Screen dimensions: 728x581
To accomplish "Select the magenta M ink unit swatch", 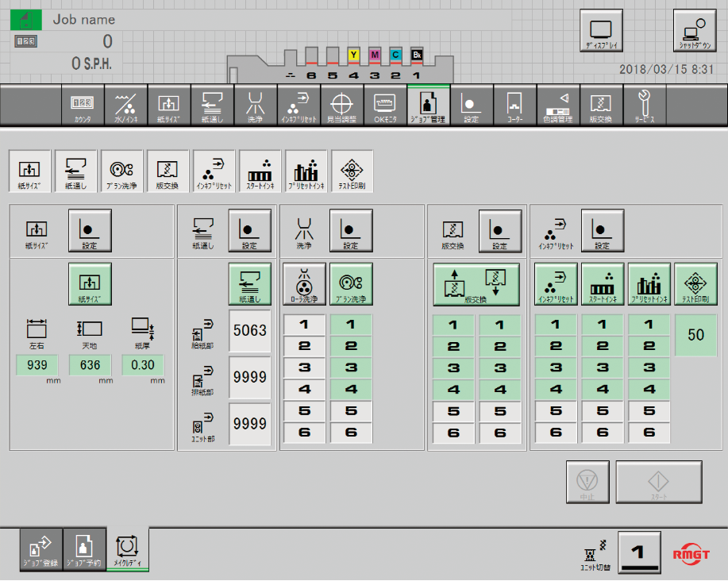I will coord(375,55).
